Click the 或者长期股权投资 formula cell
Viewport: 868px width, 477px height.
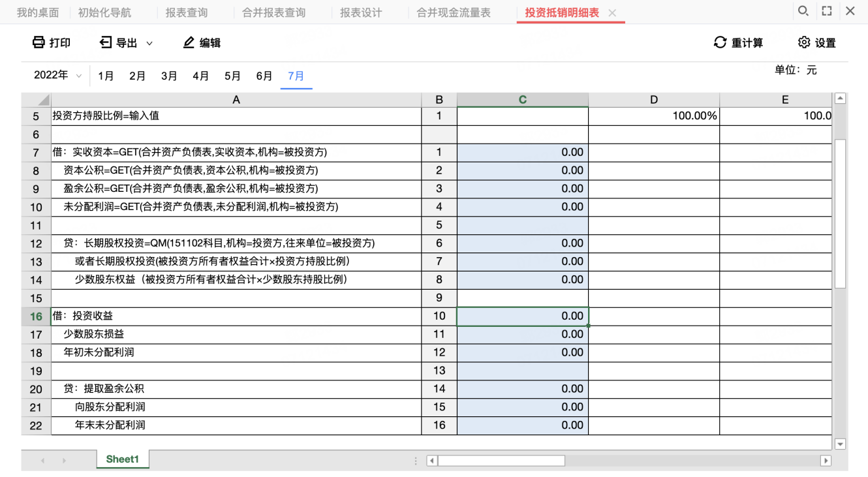click(x=236, y=262)
